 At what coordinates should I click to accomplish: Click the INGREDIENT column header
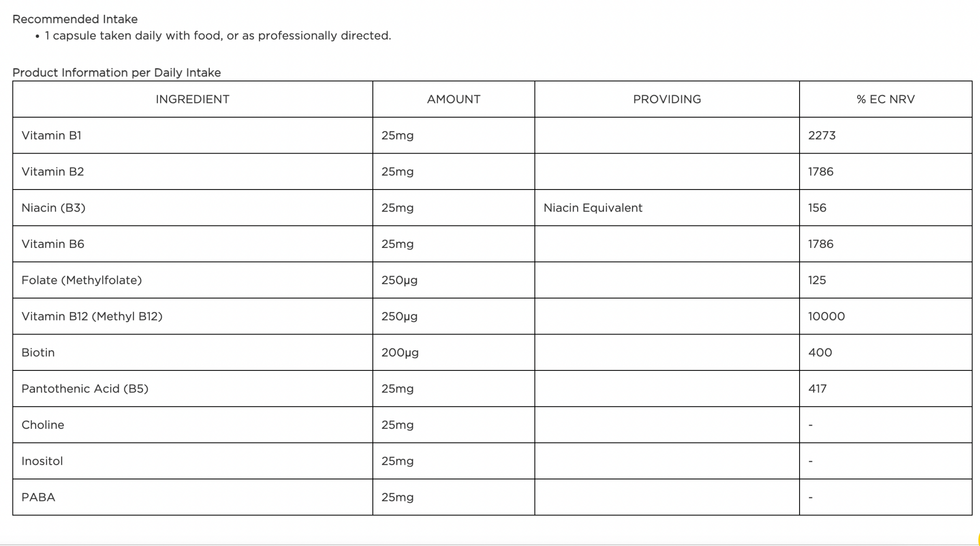click(x=192, y=99)
